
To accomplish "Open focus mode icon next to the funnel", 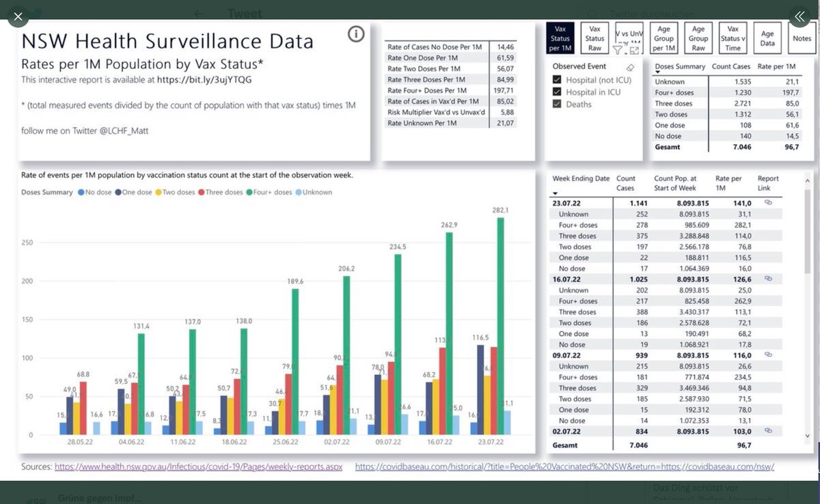I will pyautogui.click(x=633, y=50).
